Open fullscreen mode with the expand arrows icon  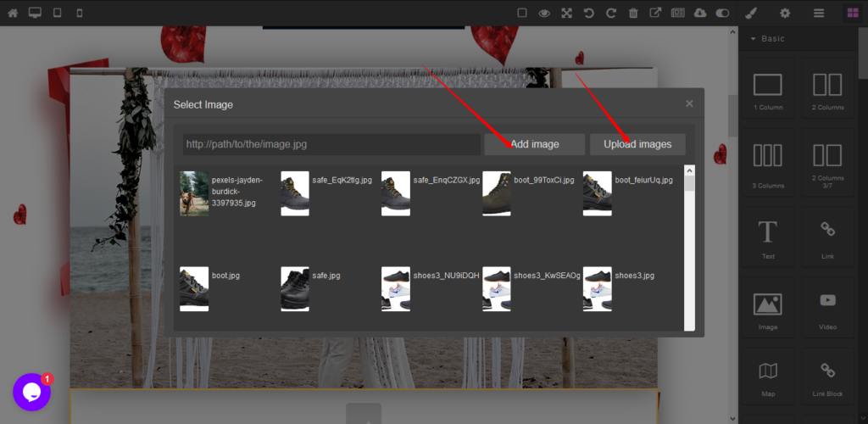click(566, 13)
